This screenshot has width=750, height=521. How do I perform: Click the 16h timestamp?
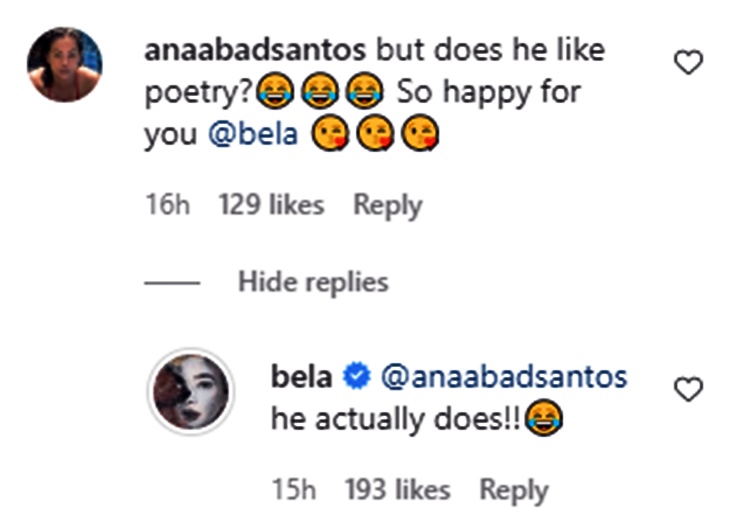pos(167,205)
